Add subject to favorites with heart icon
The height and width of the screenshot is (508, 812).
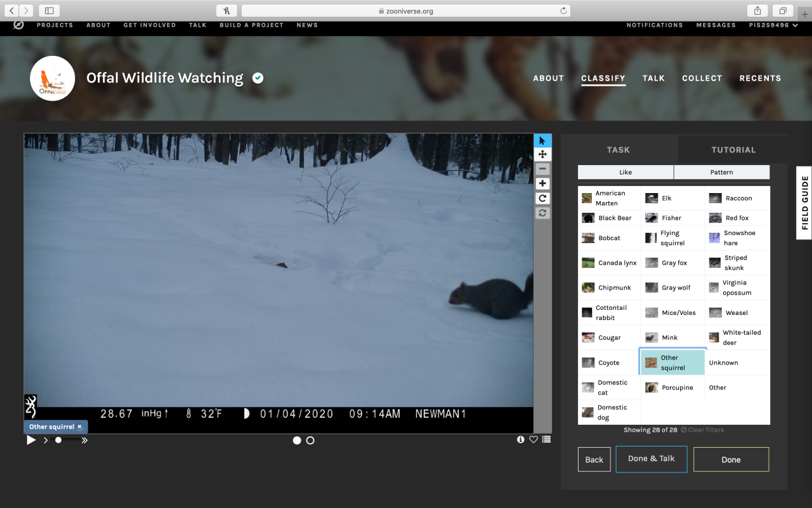click(534, 439)
